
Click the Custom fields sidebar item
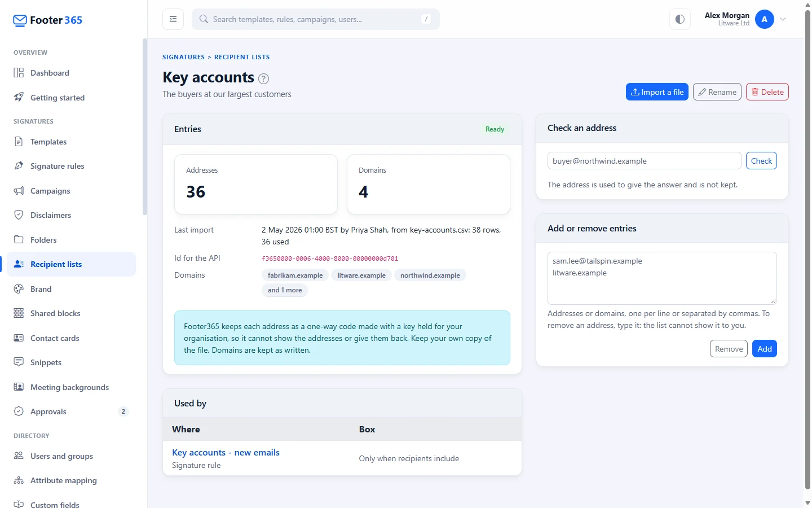(x=72, y=505)
